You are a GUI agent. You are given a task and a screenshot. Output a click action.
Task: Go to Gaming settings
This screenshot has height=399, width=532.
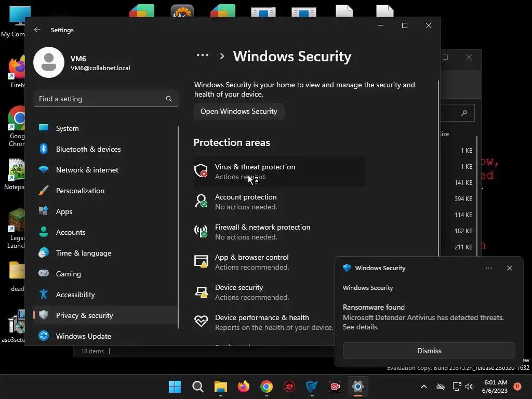click(105, 274)
